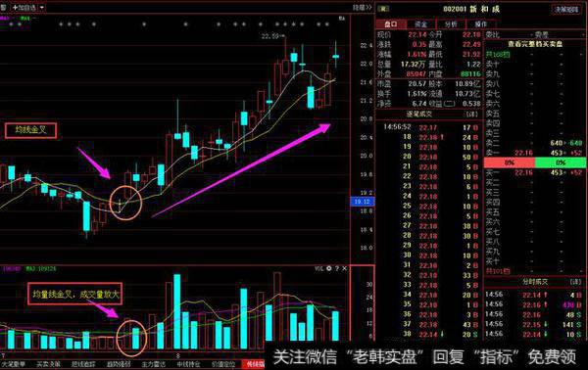Click the 内盘 88116 value
The image size is (588, 370).
click(x=470, y=74)
